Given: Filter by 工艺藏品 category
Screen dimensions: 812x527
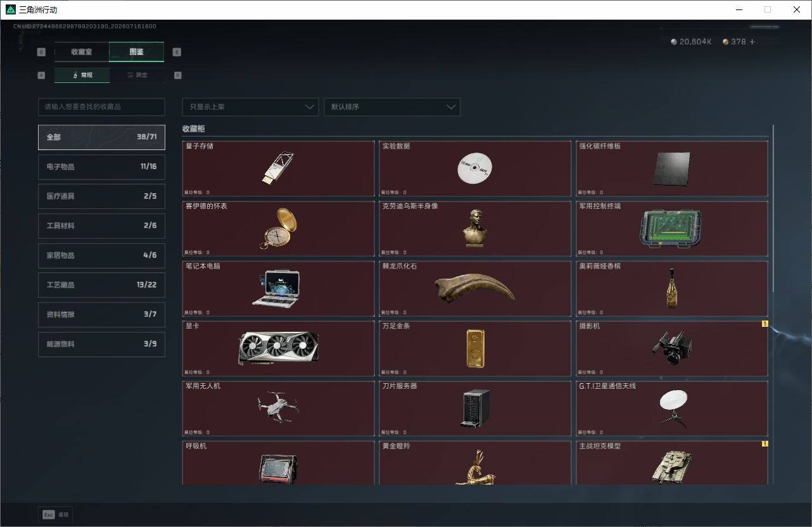Looking at the screenshot, I should point(101,285).
